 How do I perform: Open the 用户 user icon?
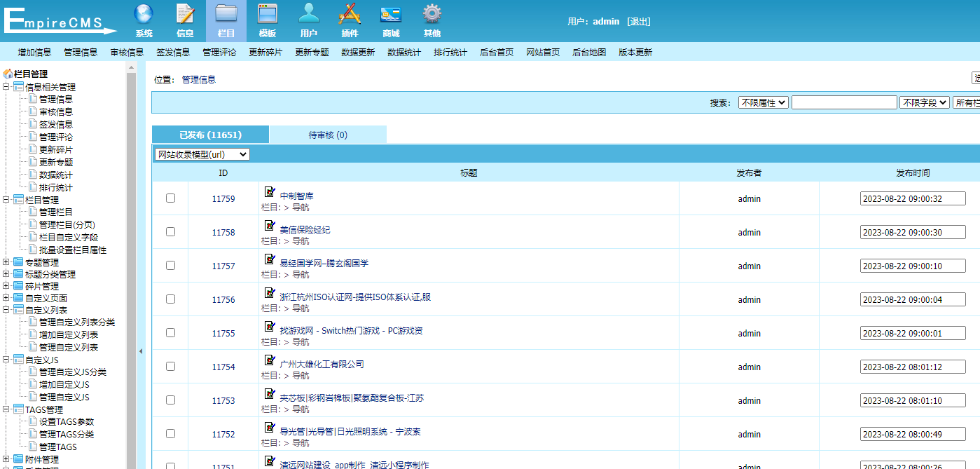click(309, 13)
